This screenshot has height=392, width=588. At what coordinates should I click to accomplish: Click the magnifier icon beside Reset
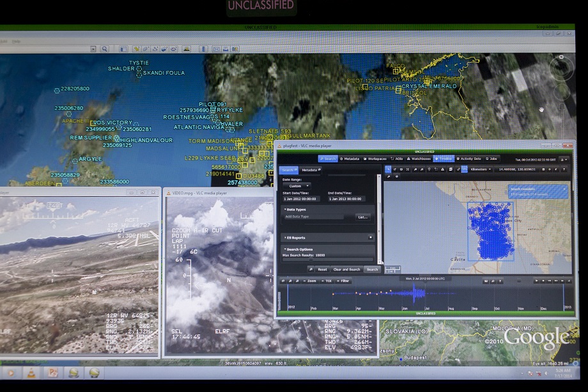click(311, 269)
